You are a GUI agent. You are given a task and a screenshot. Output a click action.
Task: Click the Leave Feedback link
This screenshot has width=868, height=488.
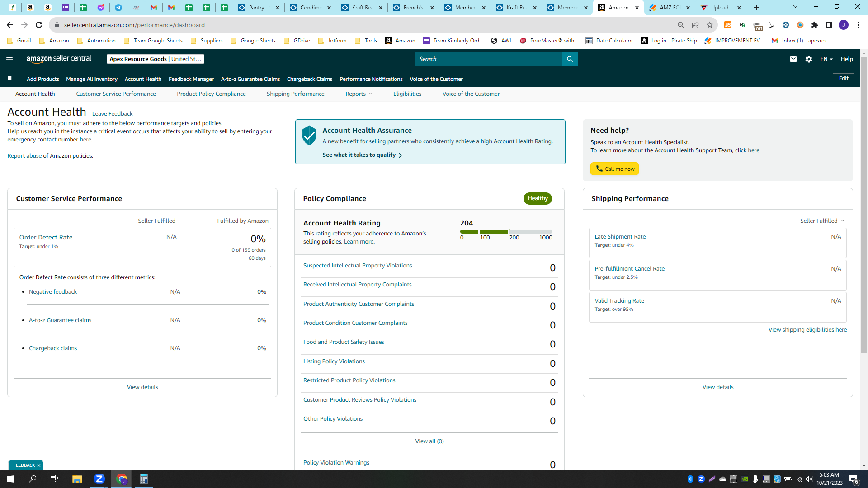112,114
